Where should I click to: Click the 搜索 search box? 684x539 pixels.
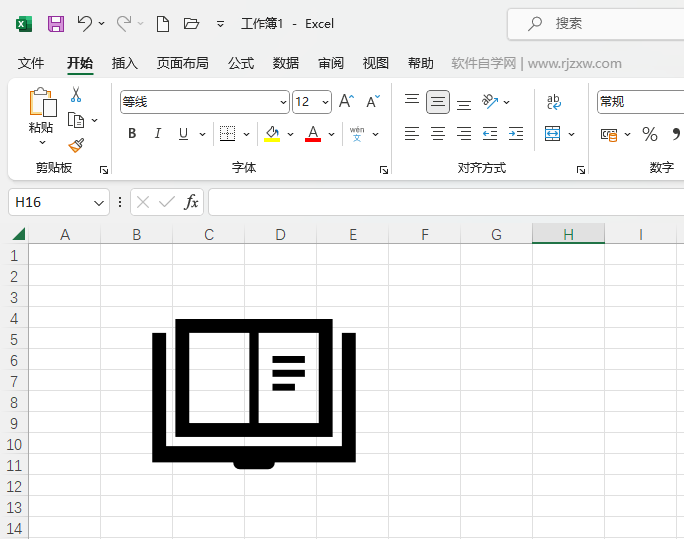click(x=596, y=24)
